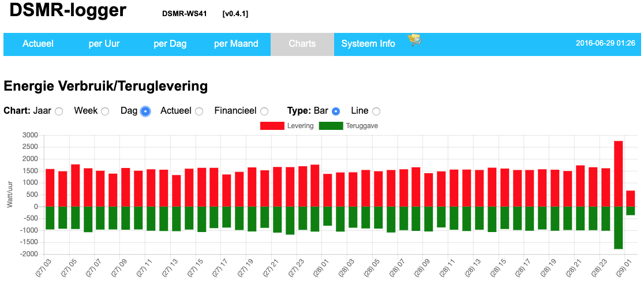
Task: Go to the per Maand tab
Action: click(236, 44)
